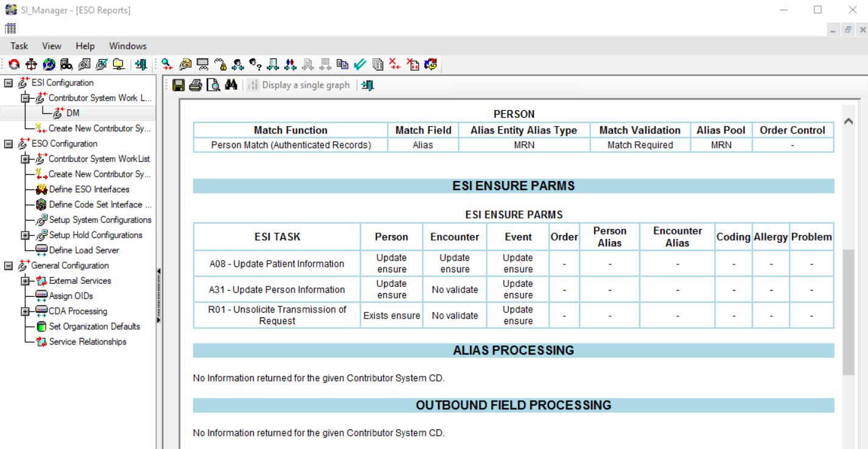This screenshot has width=868, height=449.
Task: Print the report with the printer icon
Action: click(x=195, y=85)
